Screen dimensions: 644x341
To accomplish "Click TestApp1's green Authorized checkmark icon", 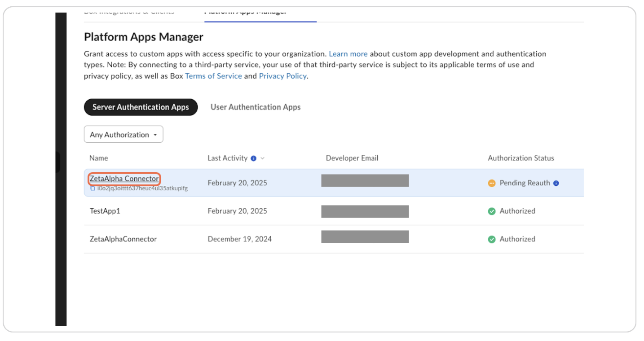I will click(x=492, y=211).
